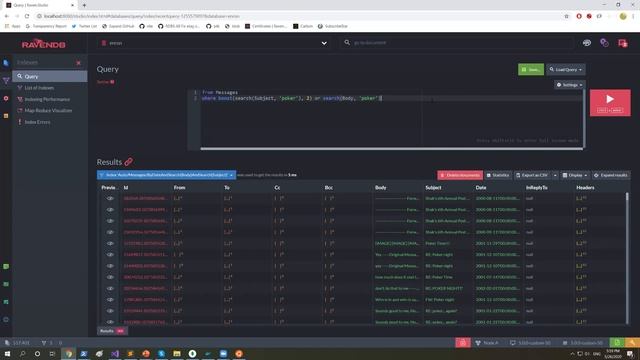
Task: Click the green chat icon in left rail
Action: tap(6, 267)
